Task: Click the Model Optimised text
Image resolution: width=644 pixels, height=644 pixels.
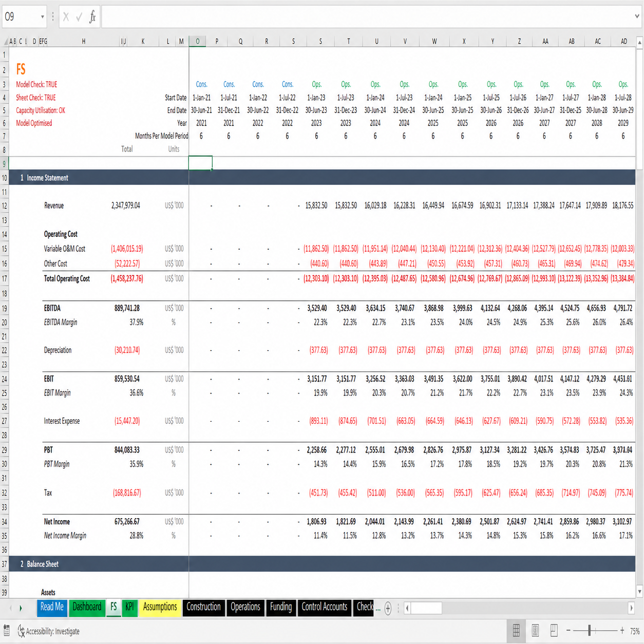Action: pos(34,123)
